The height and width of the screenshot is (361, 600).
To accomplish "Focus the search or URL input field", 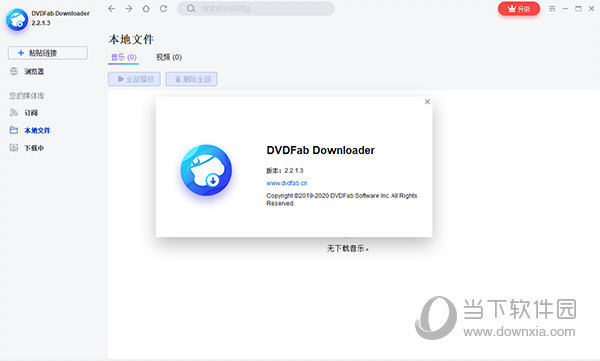I will [x=256, y=8].
